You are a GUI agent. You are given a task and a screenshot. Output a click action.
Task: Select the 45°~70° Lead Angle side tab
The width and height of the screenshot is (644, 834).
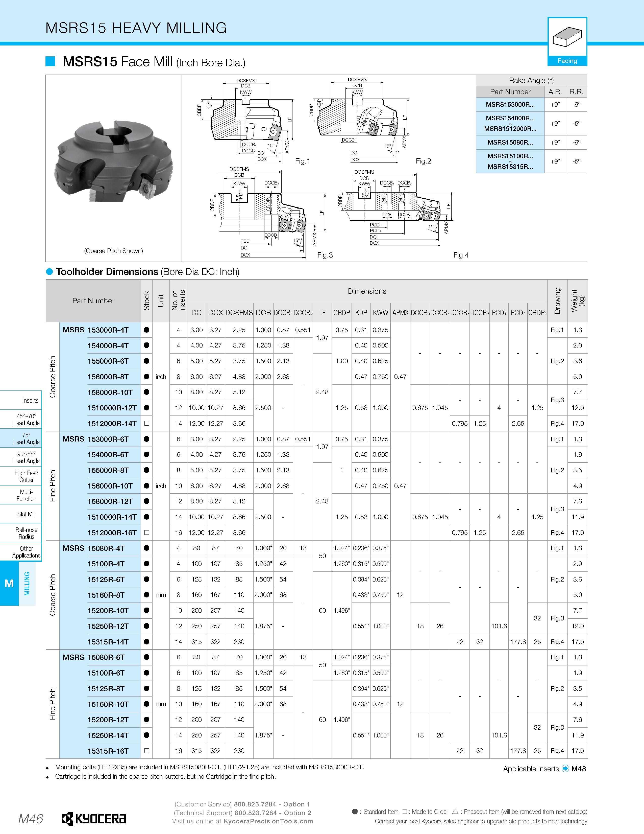21,419
